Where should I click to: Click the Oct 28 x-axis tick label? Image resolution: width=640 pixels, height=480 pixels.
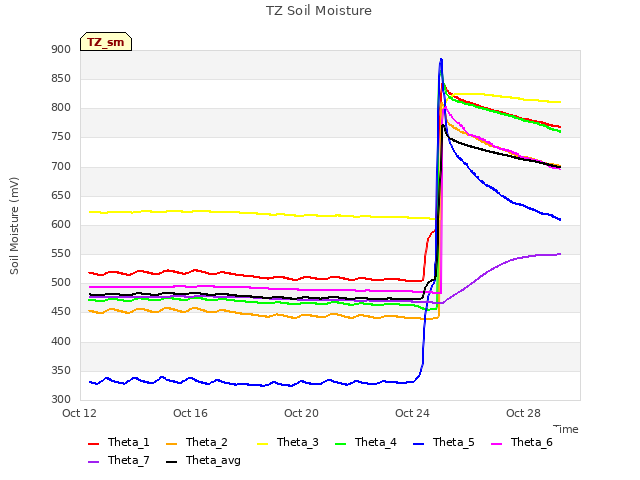(x=523, y=413)
